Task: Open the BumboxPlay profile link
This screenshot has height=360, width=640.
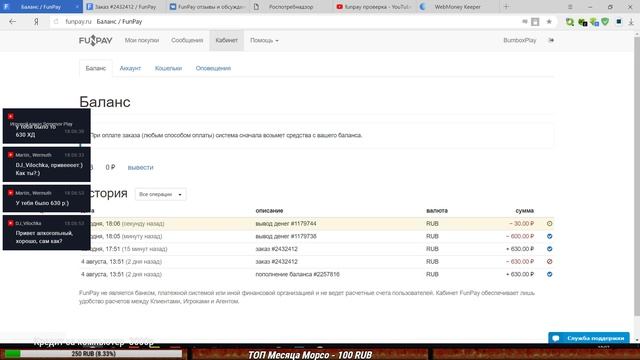Action: tap(520, 40)
